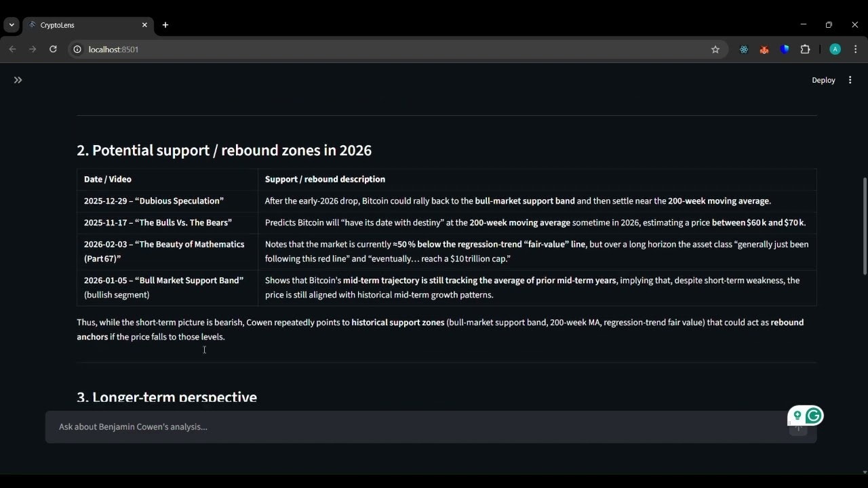The height and width of the screenshot is (488, 868).
Task: View site information icon in address bar
Action: (x=77, y=49)
